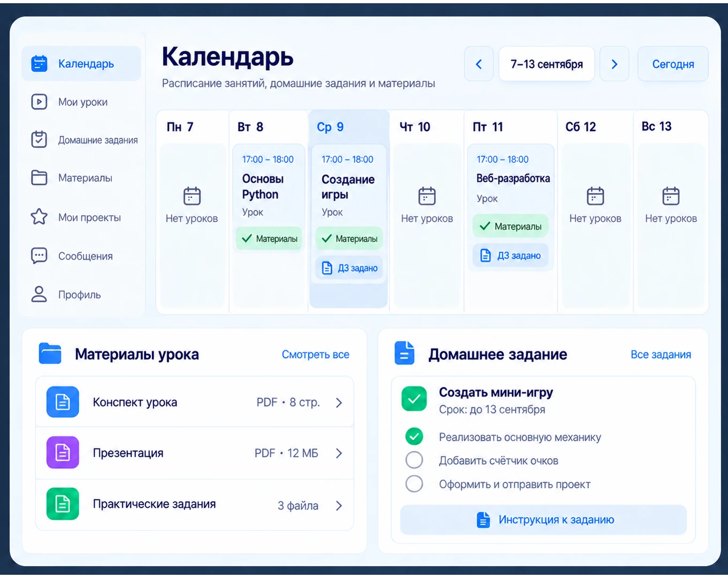Go to next week with right chevron

[615, 64]
